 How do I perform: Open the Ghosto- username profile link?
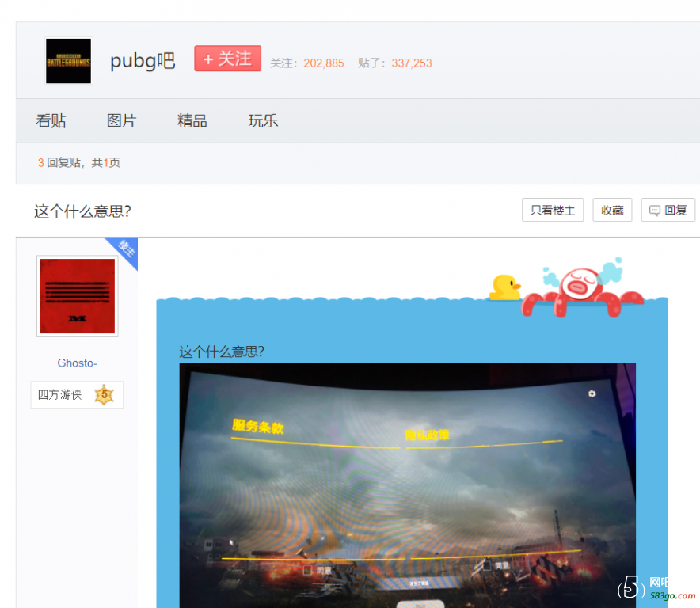(x=78, y=363)
